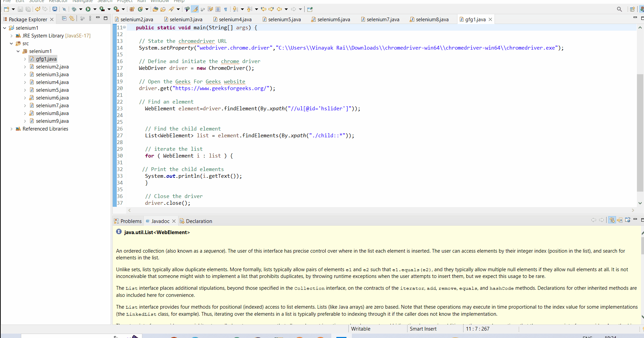Switch to the selenium5.java editor tab
Screen dimensions: 644x338
click(284, 19)
